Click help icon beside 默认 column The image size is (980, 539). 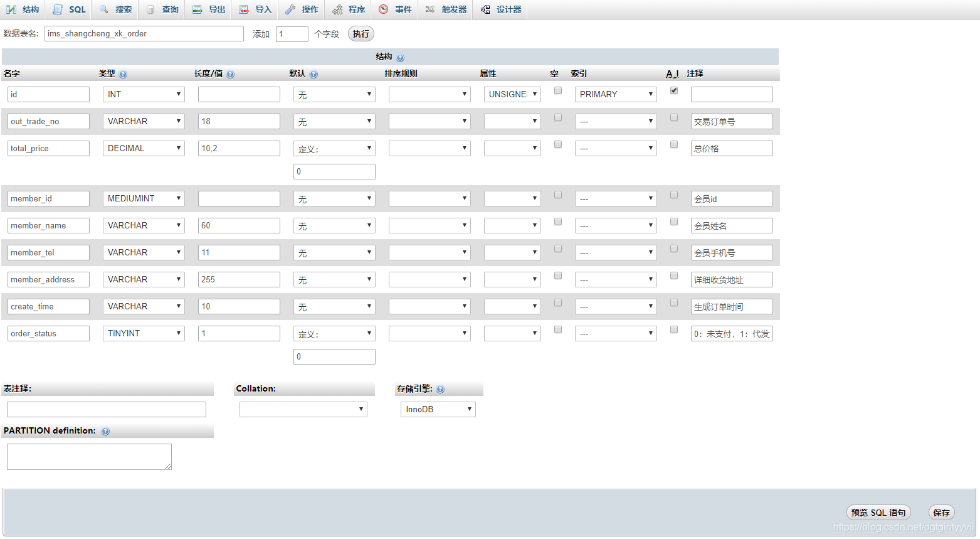coord(313,74)
